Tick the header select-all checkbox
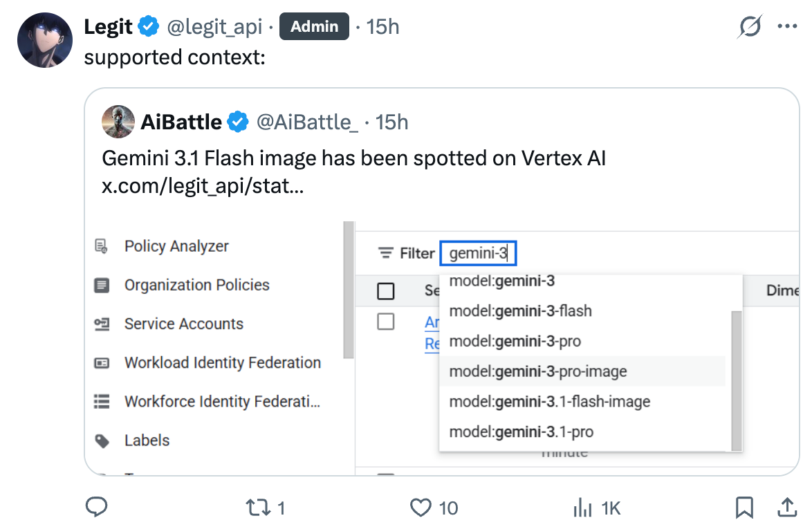This screenshot has height=527, width=812. [x=386, y=291]
